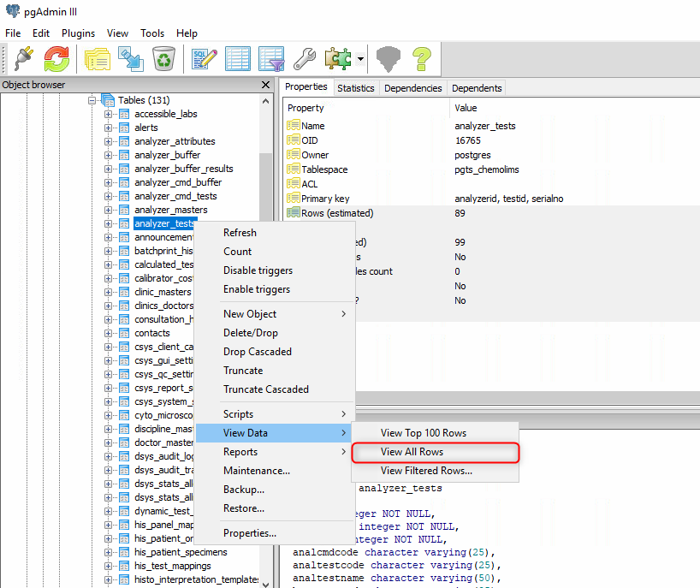Expand the accessible_labs table node

click(x=109, y=114)
